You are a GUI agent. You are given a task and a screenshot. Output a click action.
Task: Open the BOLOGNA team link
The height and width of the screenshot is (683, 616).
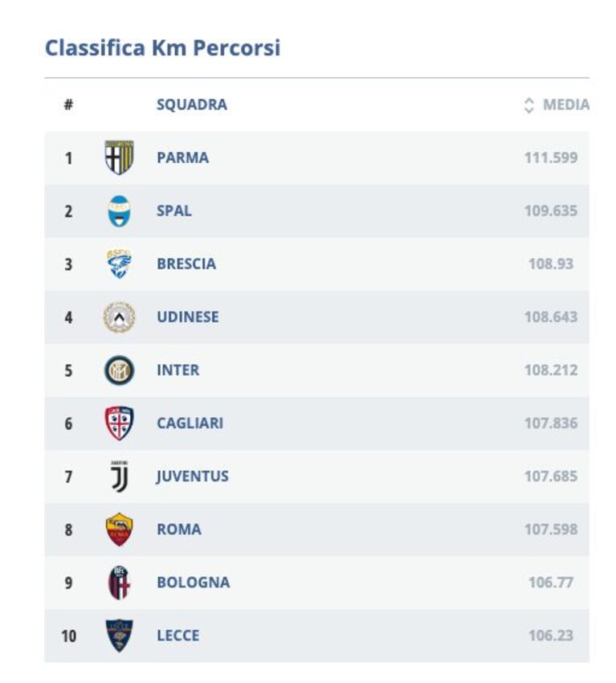[x=193, y=583]
